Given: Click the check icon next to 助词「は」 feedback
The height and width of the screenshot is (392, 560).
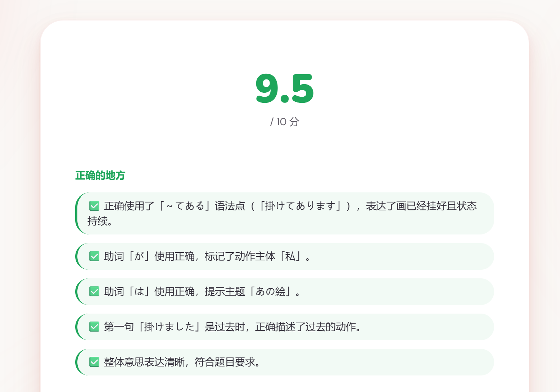Looking at the screenshot, I should point(94,291).
